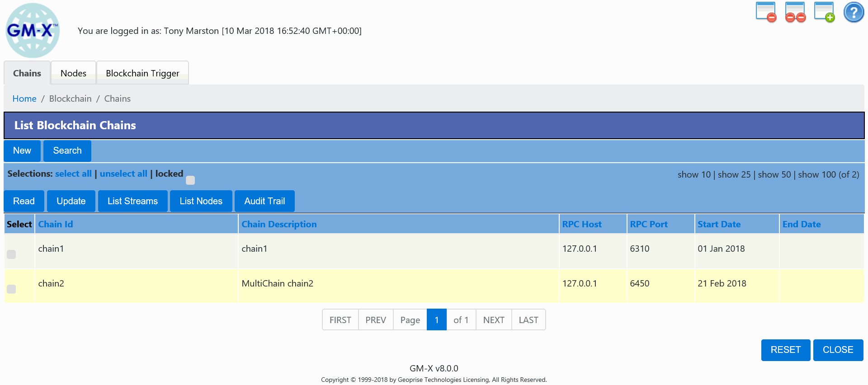Click the LAST pagination button
Image resolution: width=868 pixels, height=385 pixels.
[528, 320]
